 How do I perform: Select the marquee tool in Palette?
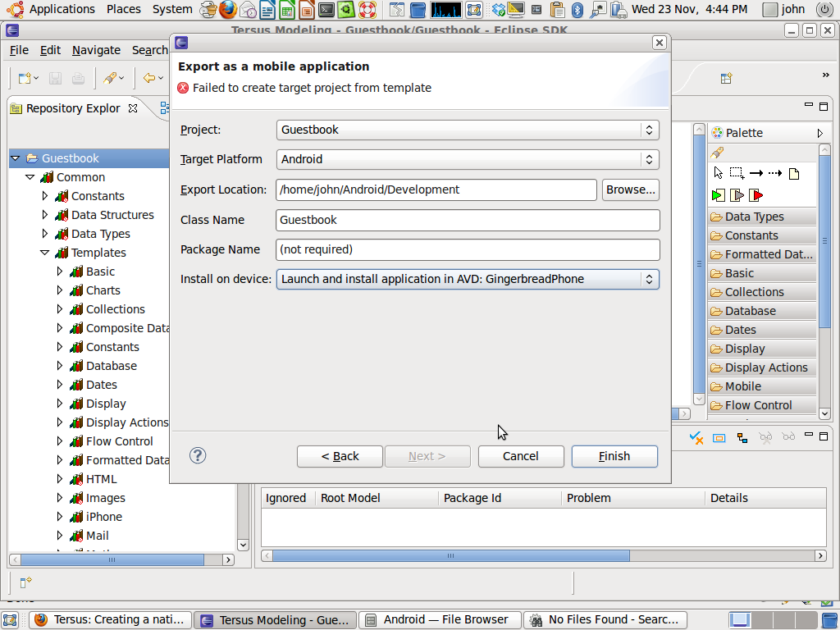pos(737,173)
